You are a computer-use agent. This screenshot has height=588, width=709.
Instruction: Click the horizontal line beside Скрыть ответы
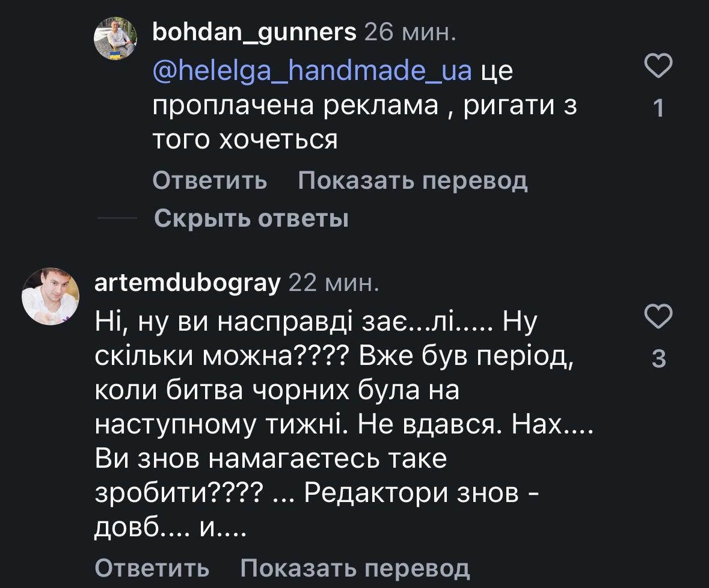tap(117, 218)
